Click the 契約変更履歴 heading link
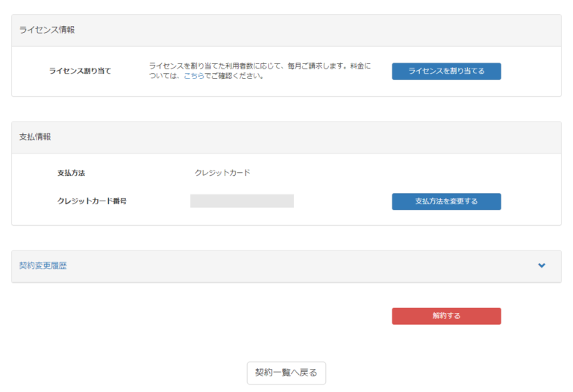Image resolution: width=573 pixels, height=392 pixels. (x=43, y=266)
